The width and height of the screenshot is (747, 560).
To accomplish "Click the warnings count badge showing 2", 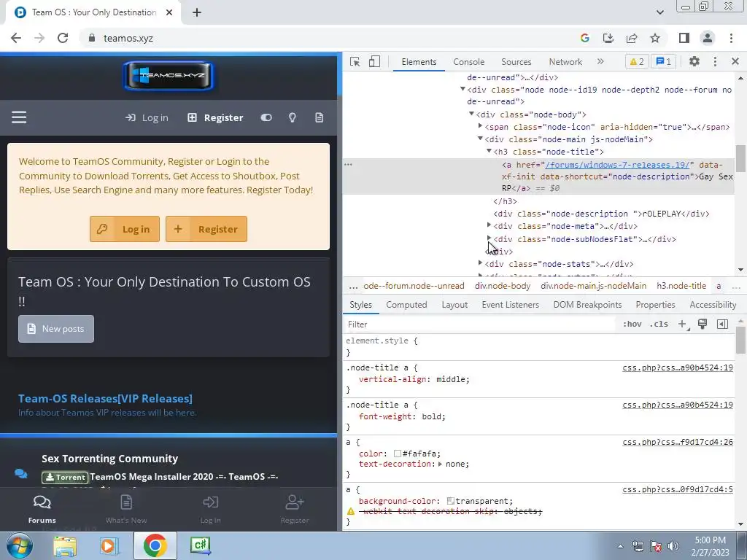I will [636, 61].
